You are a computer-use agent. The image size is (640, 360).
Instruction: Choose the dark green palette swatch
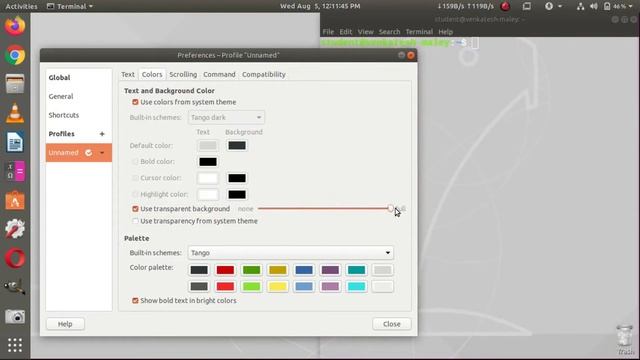(x=251, y=270)
